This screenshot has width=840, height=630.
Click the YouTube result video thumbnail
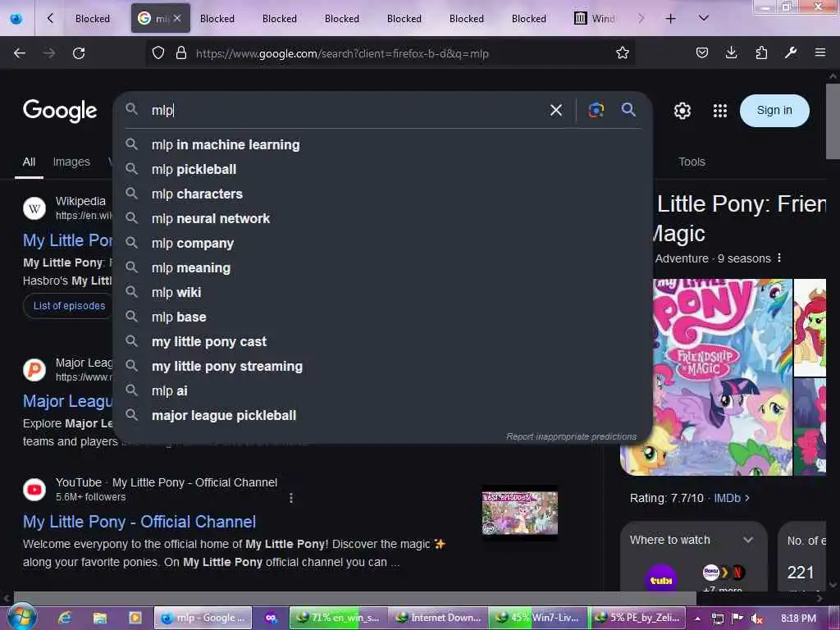click(x=519, y=514)
